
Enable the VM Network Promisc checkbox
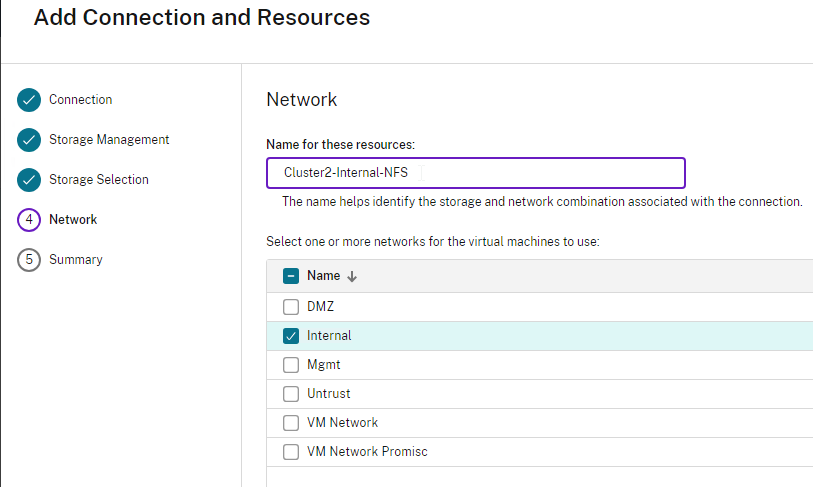291,452
